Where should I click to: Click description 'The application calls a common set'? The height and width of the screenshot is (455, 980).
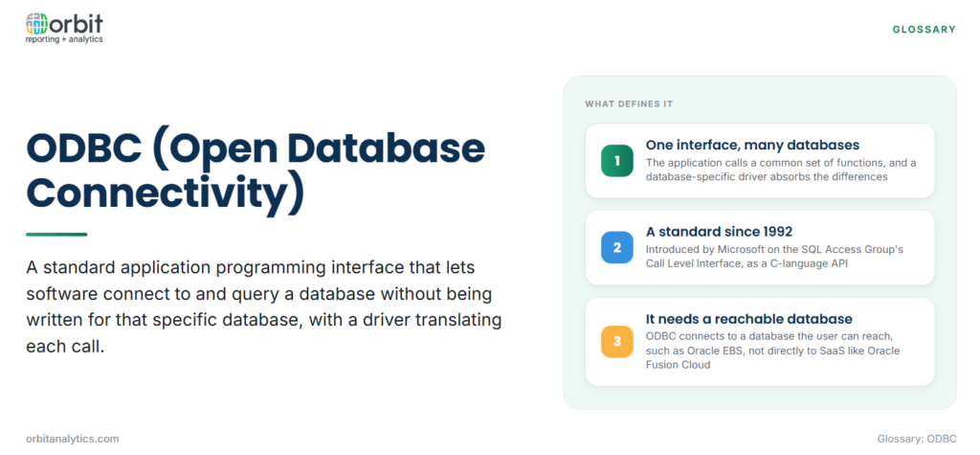[x=781, y=170]
